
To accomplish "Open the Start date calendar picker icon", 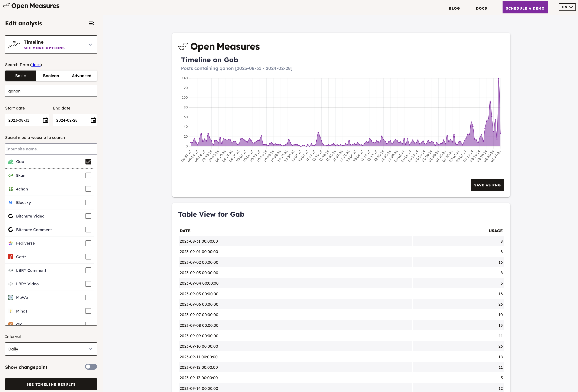I will [x=45, y=120].
